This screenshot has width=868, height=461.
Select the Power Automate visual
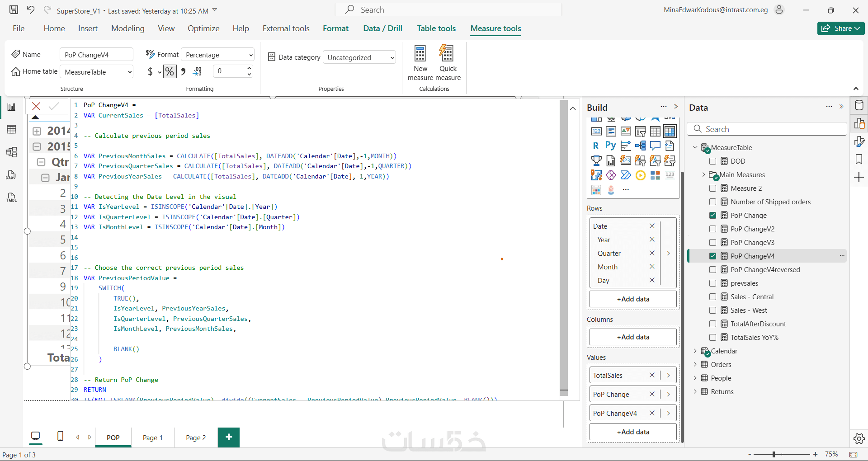point(626,175)
